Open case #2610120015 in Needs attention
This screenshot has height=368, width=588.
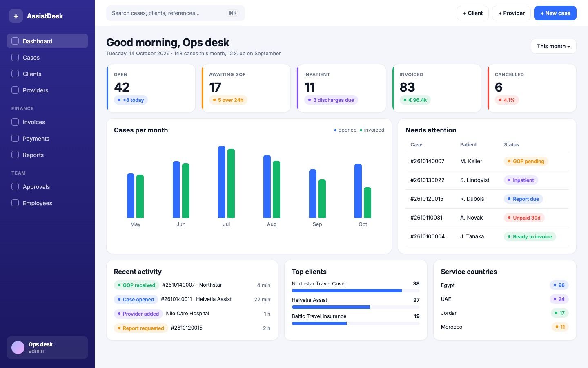pos(487,199)
